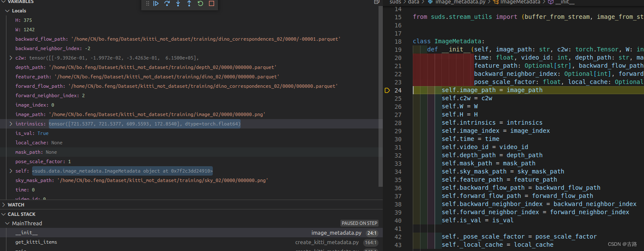Expand the WATCH section
644x251 pixels.
click(4, 205)
